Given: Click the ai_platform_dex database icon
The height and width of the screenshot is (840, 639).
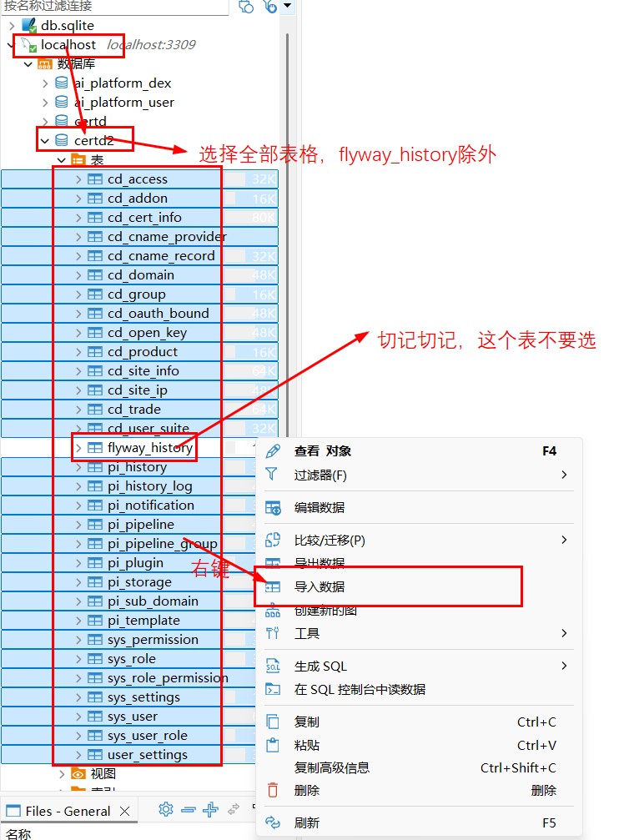Looking at the screenshot, I should (62, 83).
